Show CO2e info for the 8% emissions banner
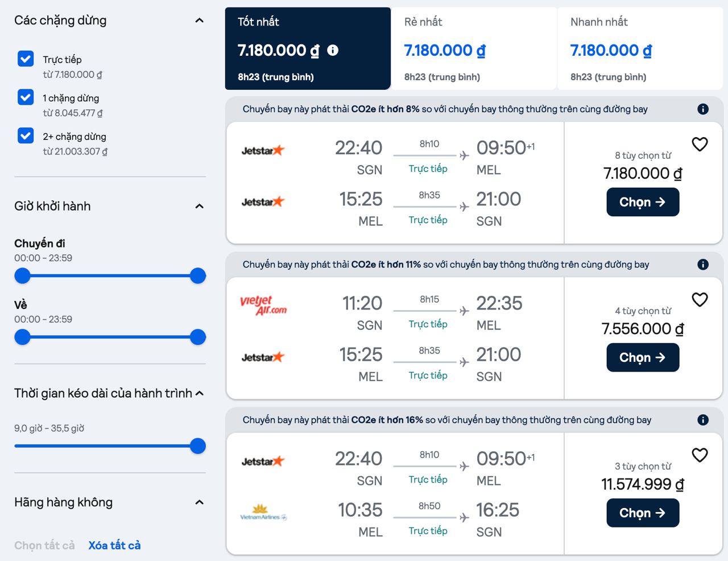The width and height of the screenshot is (728, 561). pos(703,109)
